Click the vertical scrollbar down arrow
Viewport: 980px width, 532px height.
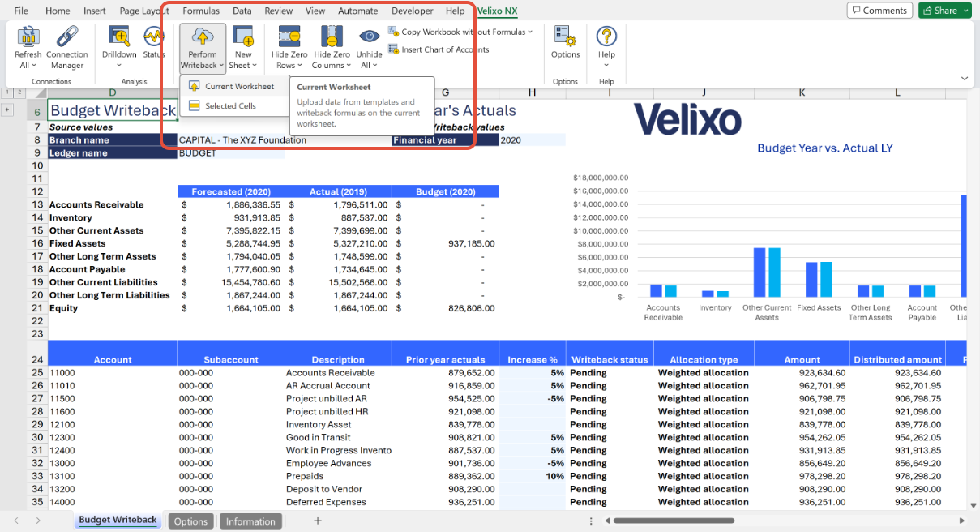[973, 504]
